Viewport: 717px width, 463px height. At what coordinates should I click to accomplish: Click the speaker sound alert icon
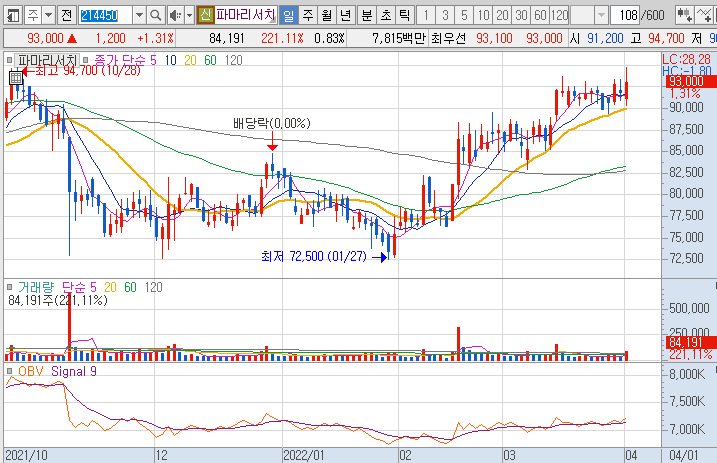pyautogui.click(x=175, y=16)
